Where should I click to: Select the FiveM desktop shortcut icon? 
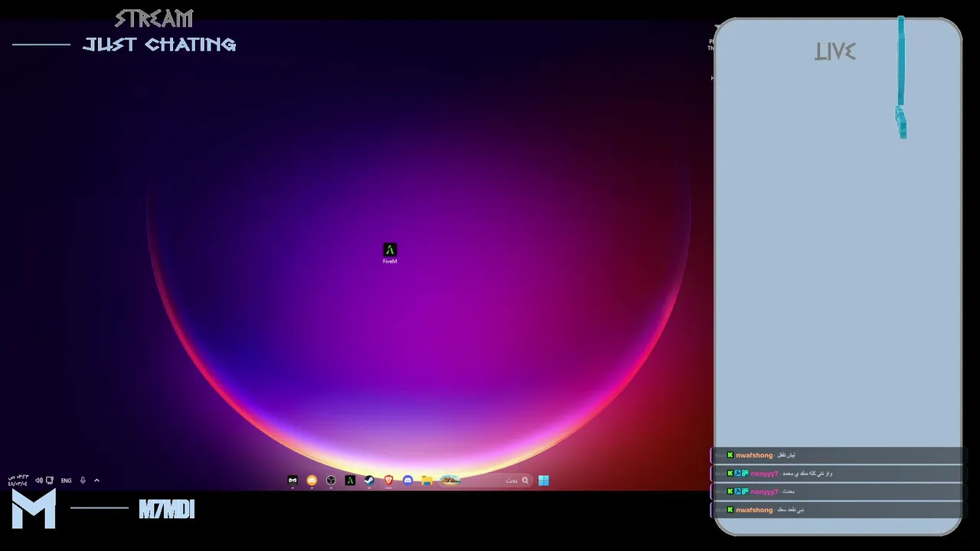pos(390,253)
